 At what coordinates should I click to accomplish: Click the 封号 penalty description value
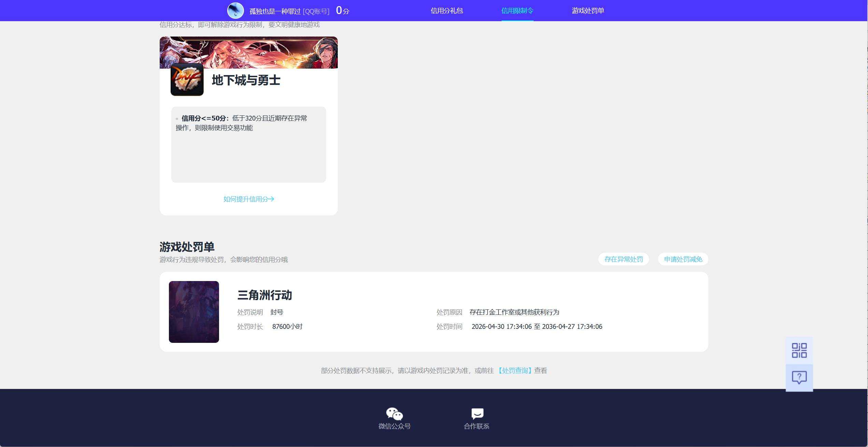click(277, 312)
